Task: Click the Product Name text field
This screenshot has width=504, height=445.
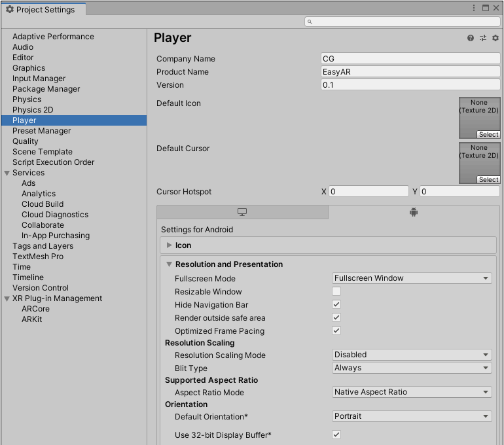Action: [410, 72]
